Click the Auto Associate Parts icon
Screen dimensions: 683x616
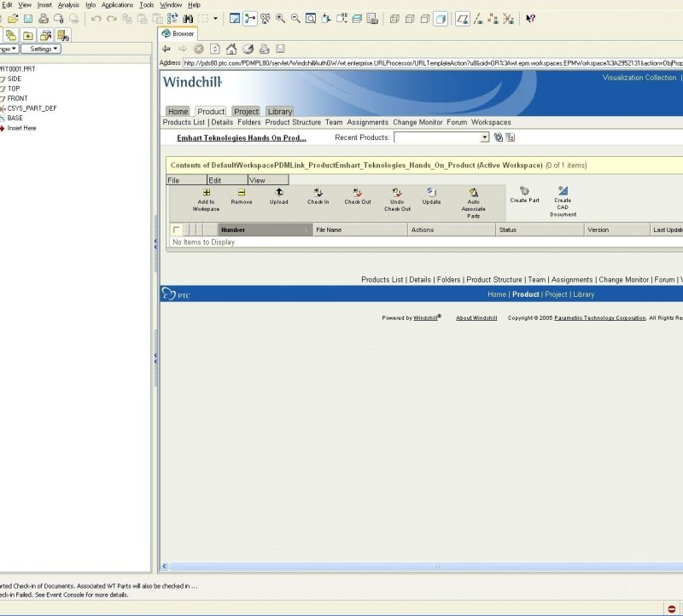[x=474, y=193]
